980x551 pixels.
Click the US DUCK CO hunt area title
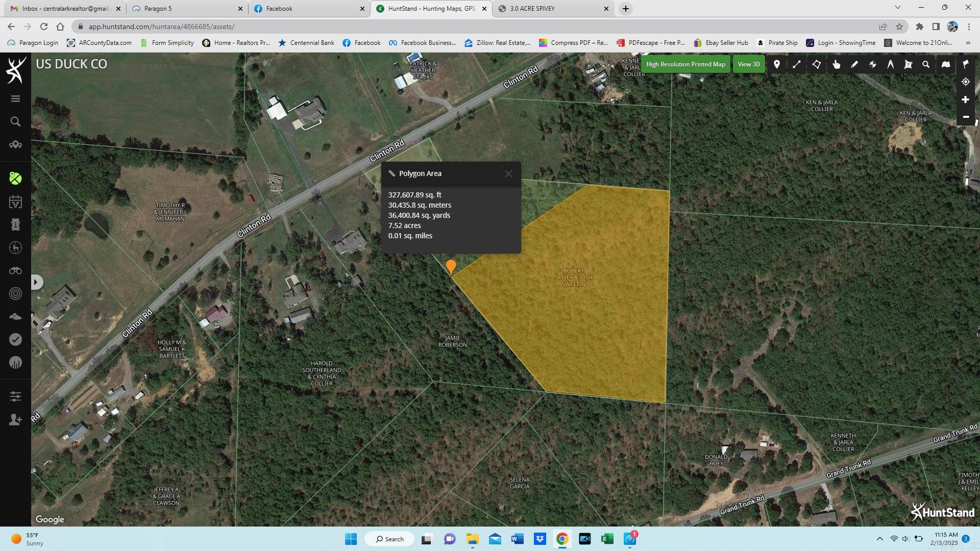coord(71,64)
